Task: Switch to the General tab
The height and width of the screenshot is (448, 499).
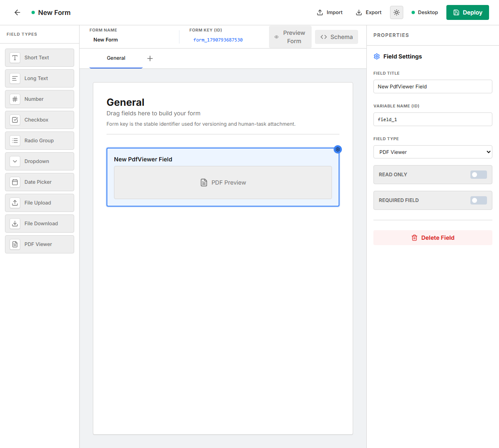Action: (x=116, y=58)
